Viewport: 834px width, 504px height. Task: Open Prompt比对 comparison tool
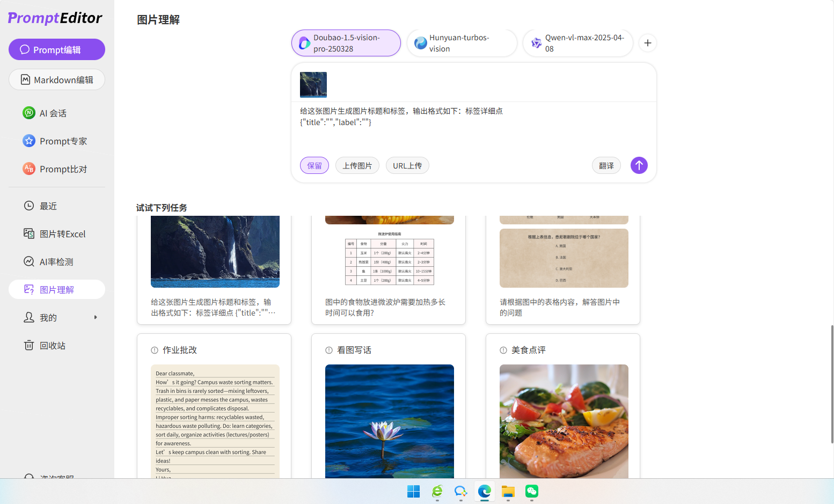63,169
